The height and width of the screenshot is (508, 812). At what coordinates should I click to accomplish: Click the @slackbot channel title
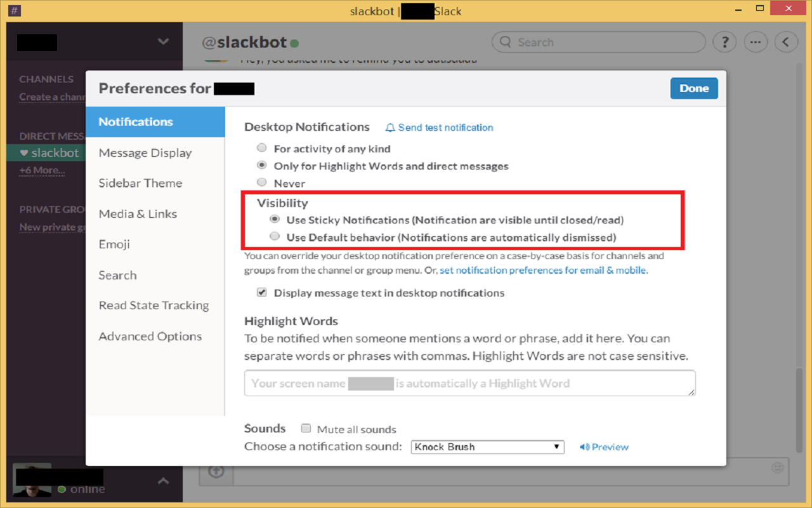[244, 43]
